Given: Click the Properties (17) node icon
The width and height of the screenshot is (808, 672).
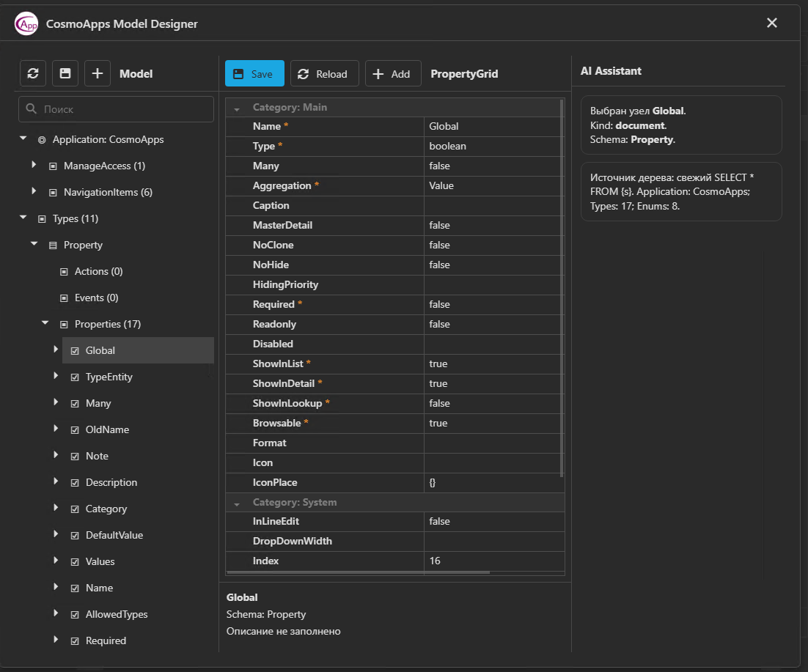Looking at the screenshot, I should 64,325.
